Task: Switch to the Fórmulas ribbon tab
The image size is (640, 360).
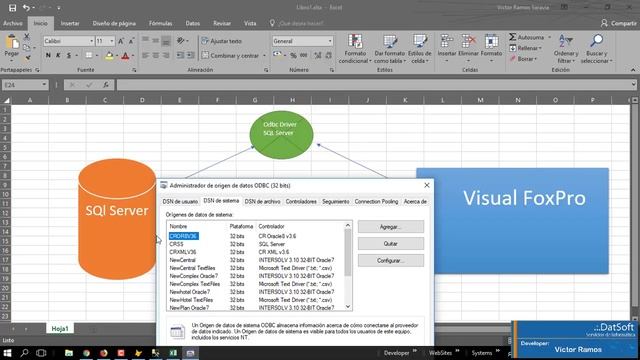Action: [160, 23]
